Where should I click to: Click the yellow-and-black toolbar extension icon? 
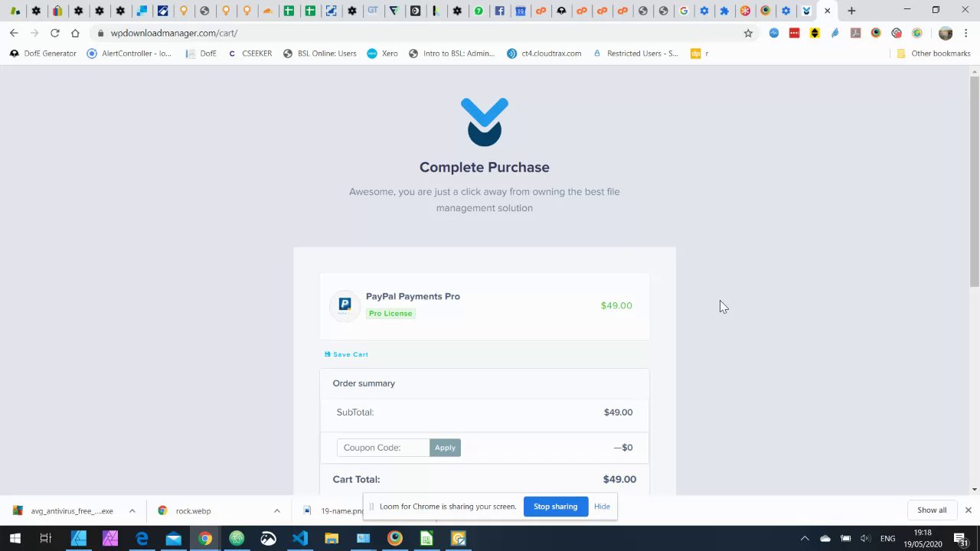[815, 33]
